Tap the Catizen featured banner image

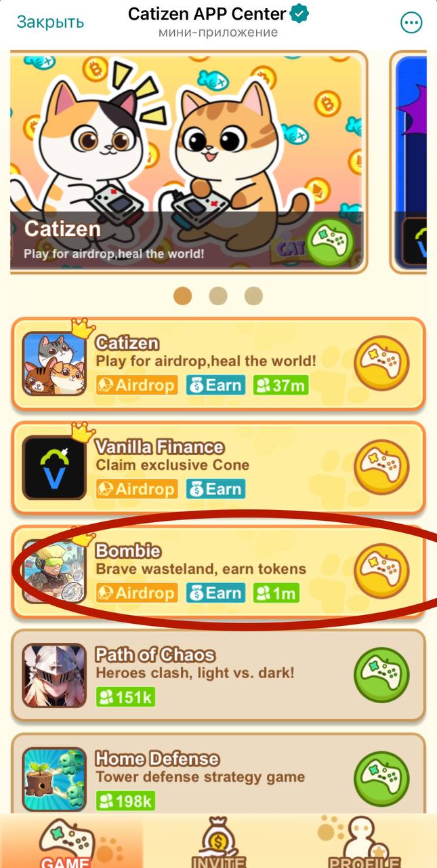(188, 161)
